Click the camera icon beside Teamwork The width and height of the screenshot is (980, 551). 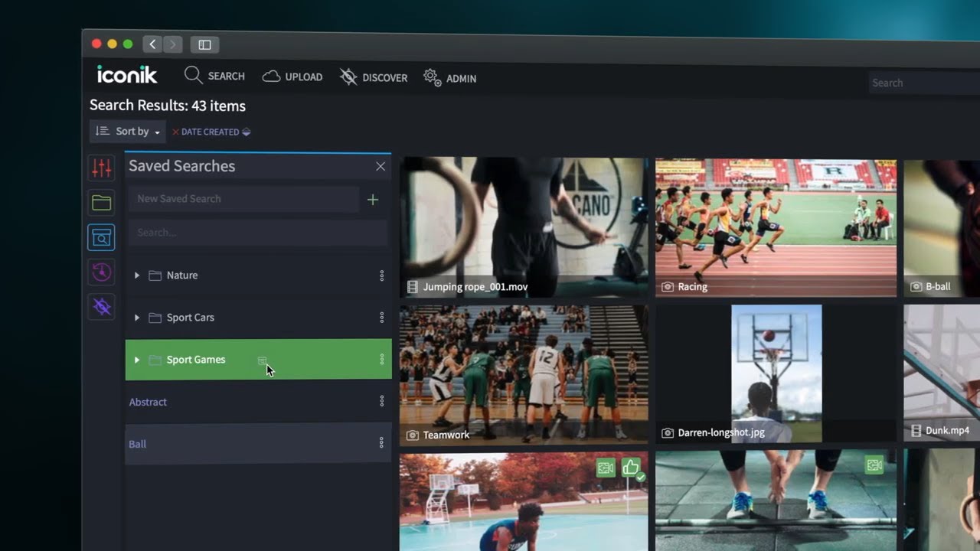point(413,435)
